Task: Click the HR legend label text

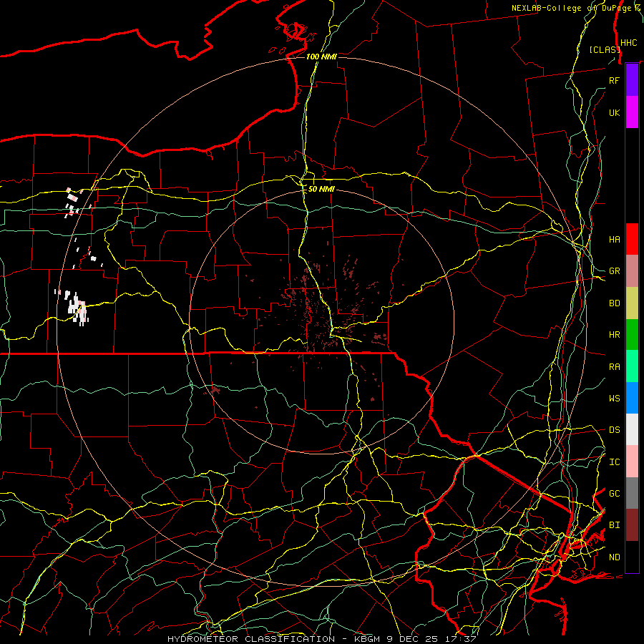Action: coord(614,335)
